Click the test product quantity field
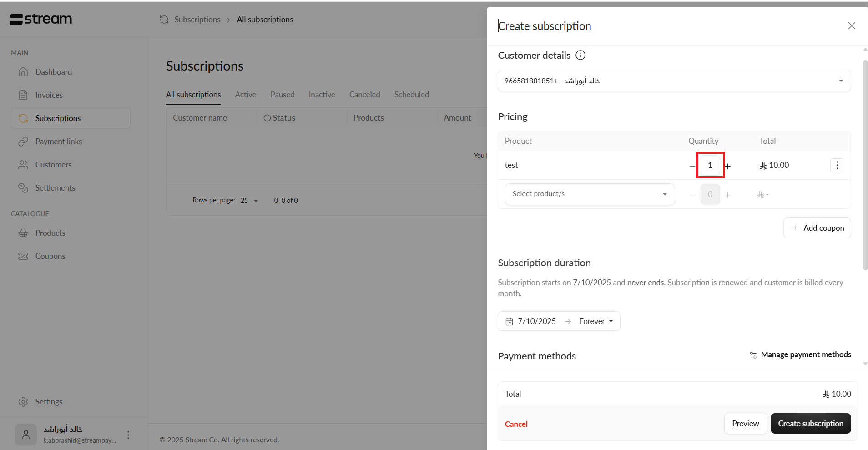Screen dimensions: 868x450 tap(710, 165)
